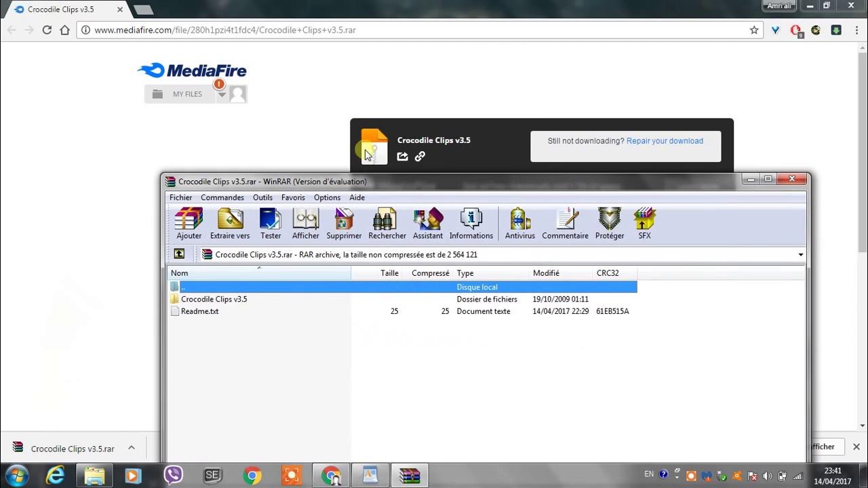Click the green download arrow extension icon

(836, 30)
